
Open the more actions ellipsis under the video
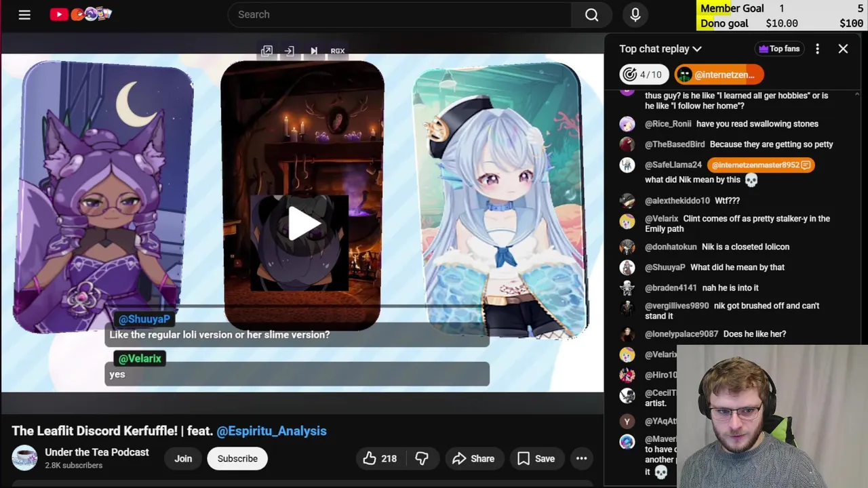(x=581, y=459)
